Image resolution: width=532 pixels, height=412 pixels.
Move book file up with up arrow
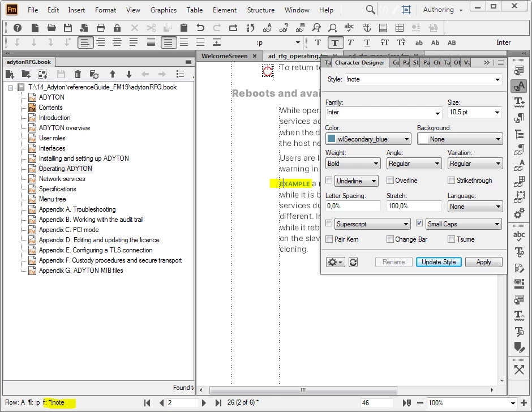113,74
